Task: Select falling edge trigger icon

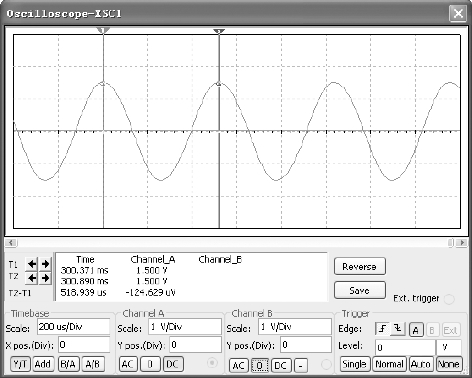Action: coord(398,329)
